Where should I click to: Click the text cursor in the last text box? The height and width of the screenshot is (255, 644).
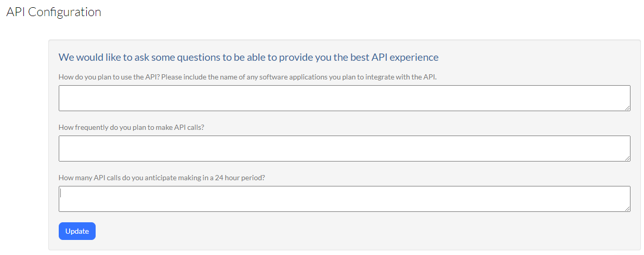(61, 193)
